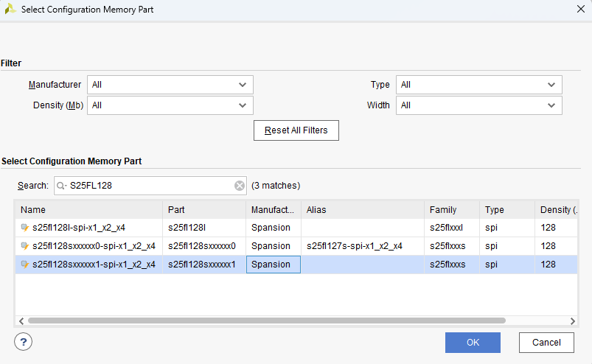Select the s25fl128sxxxxxx1-spi-x1_x2_x4 name
Viewport: 592px width, 364px height.
[94, 265]
